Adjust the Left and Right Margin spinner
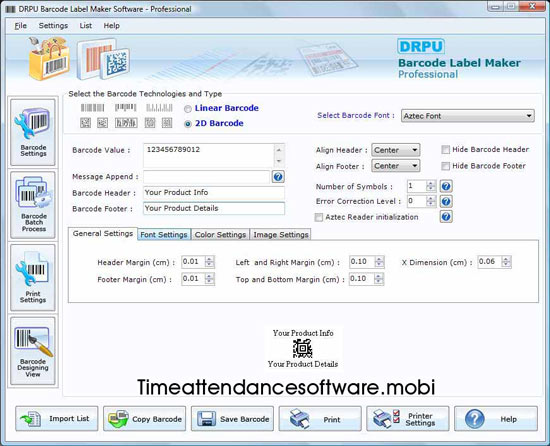 click(x=379, y=262)
